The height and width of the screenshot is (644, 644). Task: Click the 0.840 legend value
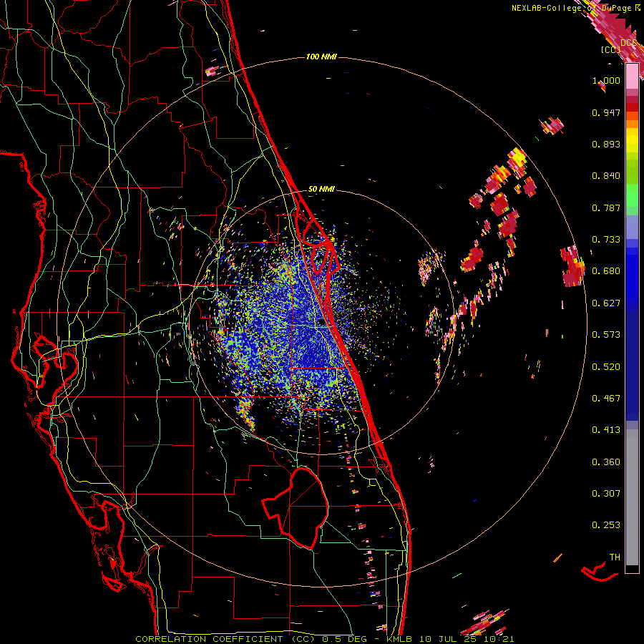click(x=606, y=176)
